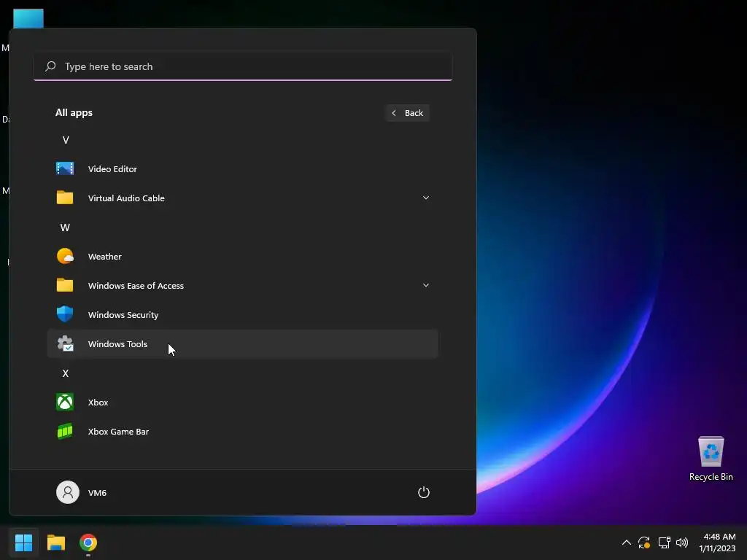Viewport: 747px width, 560px height.
Task: Open Google Chrome from the taskbar
Action: click(x=88, y=542)
